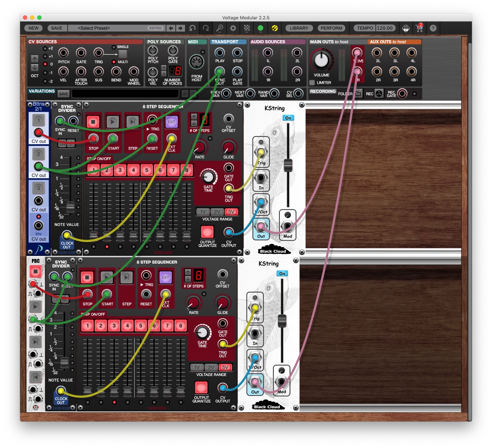Go to previous preset arrow

point(171,28)
